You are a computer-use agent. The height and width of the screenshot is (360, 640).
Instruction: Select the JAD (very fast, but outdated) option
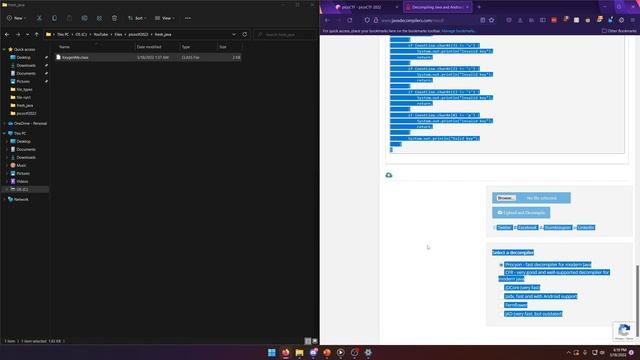click(x=501, y=314)
